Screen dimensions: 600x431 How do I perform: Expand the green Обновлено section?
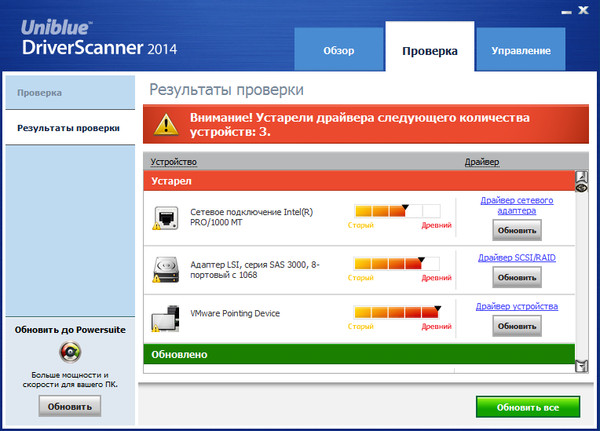pos(358,354)
